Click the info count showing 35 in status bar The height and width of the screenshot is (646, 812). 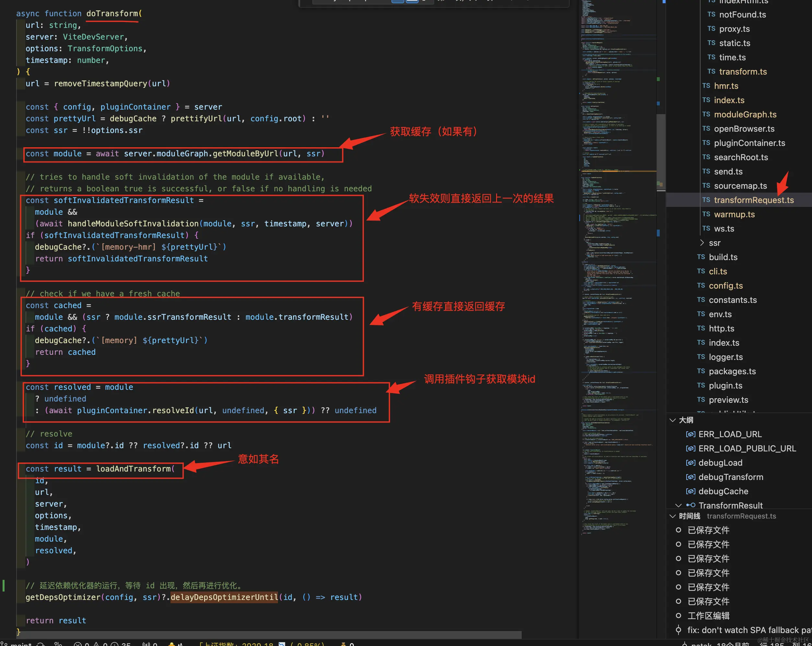120,644
